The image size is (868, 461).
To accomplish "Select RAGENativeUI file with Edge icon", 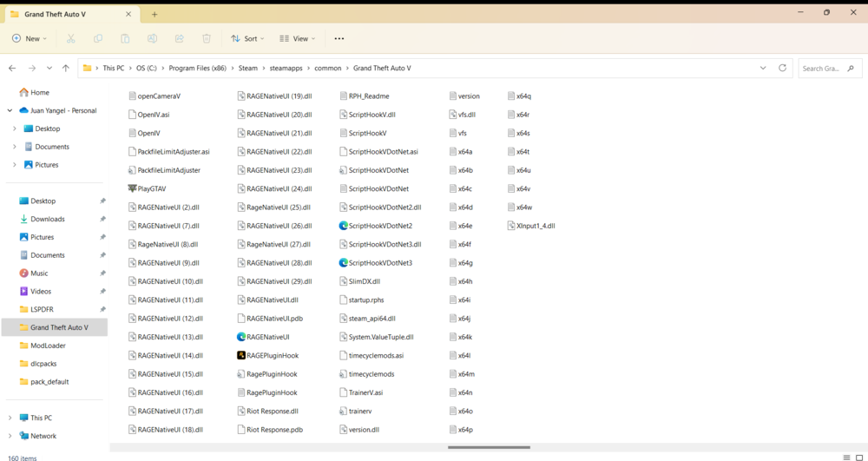I will coord(263,337).
